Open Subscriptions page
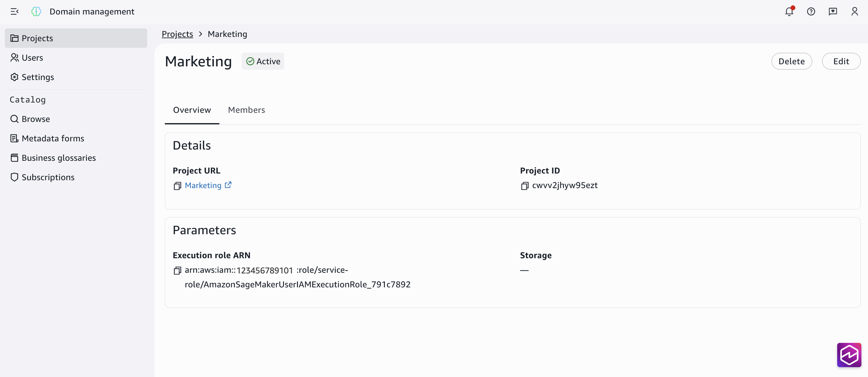This screenshot has height=377, width=868. click(76, 177)
